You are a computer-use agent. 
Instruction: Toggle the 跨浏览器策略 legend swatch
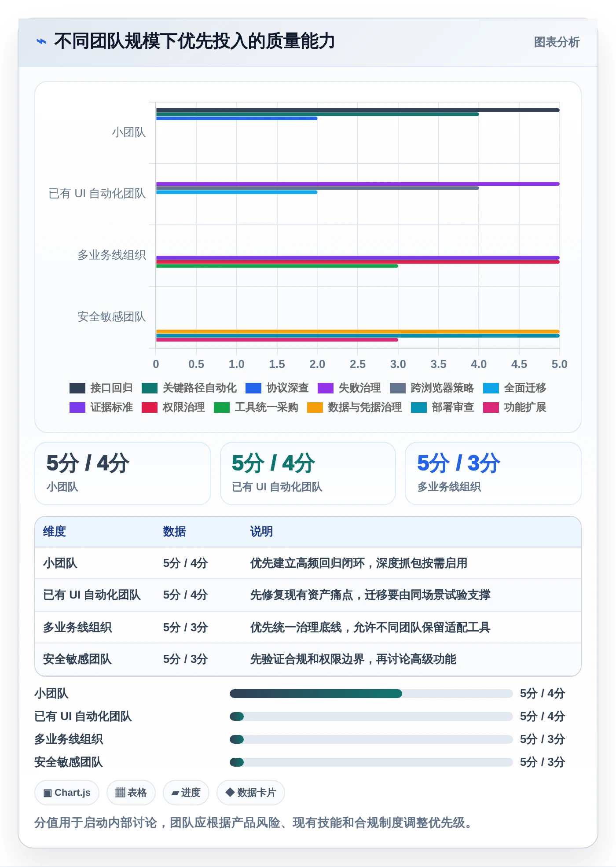click(x=398, y=388)
